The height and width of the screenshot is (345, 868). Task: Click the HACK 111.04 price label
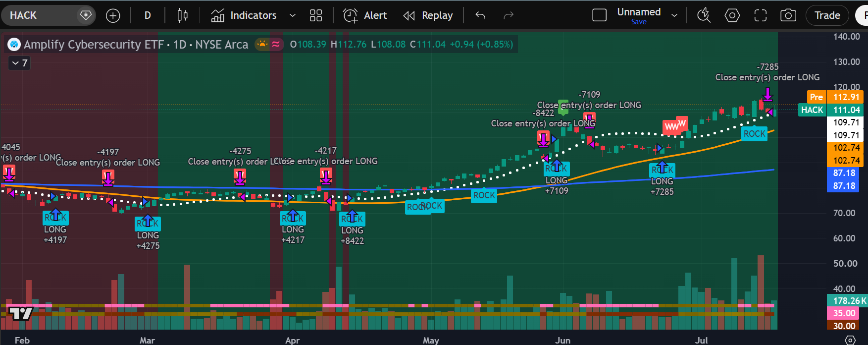(x=831, y=110)
